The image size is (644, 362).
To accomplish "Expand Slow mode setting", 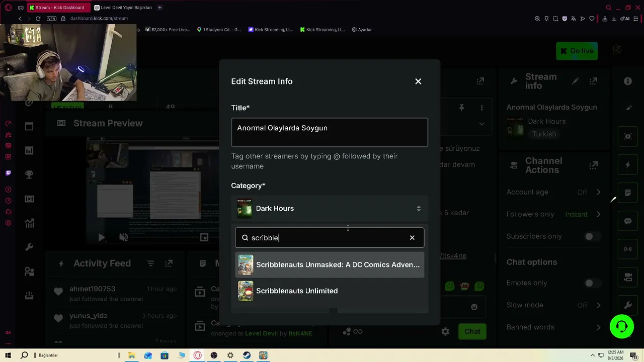I will click(x=598, y=305).
